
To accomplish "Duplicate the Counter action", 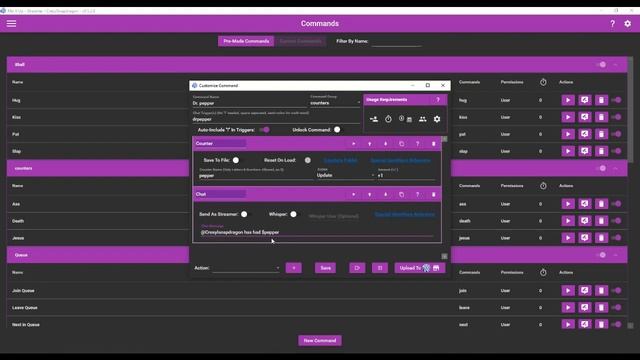I will coord(401,144).
